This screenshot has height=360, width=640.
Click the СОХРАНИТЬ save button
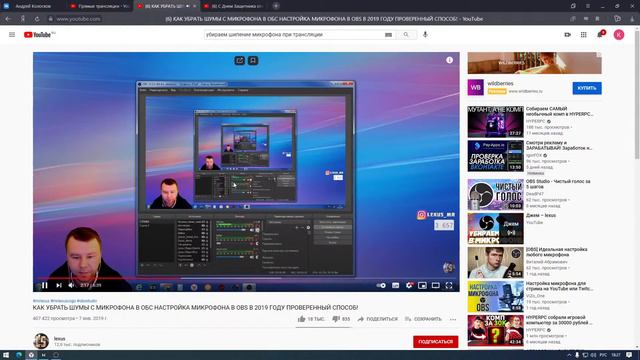click(x=423, y=319)
